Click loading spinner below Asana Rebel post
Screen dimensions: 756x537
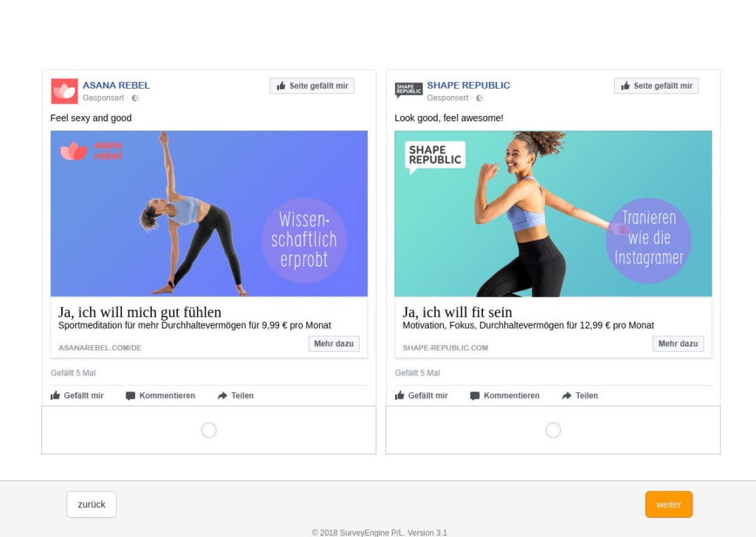(x=209, y=430)
